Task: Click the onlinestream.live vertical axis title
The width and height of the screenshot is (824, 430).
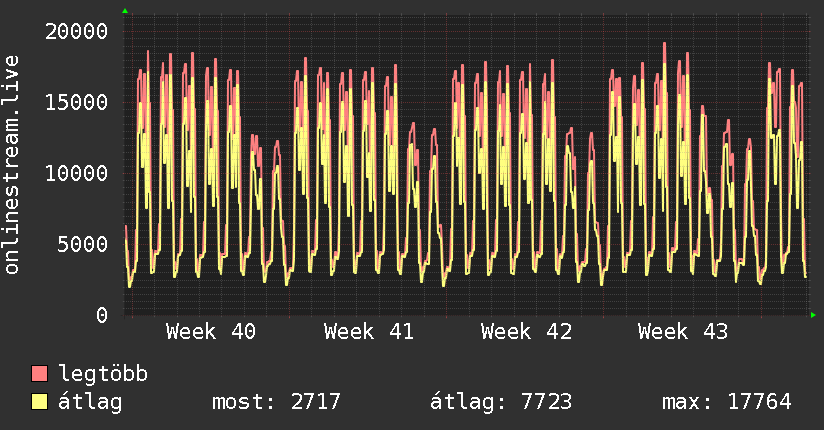Action: coord(11,165)
